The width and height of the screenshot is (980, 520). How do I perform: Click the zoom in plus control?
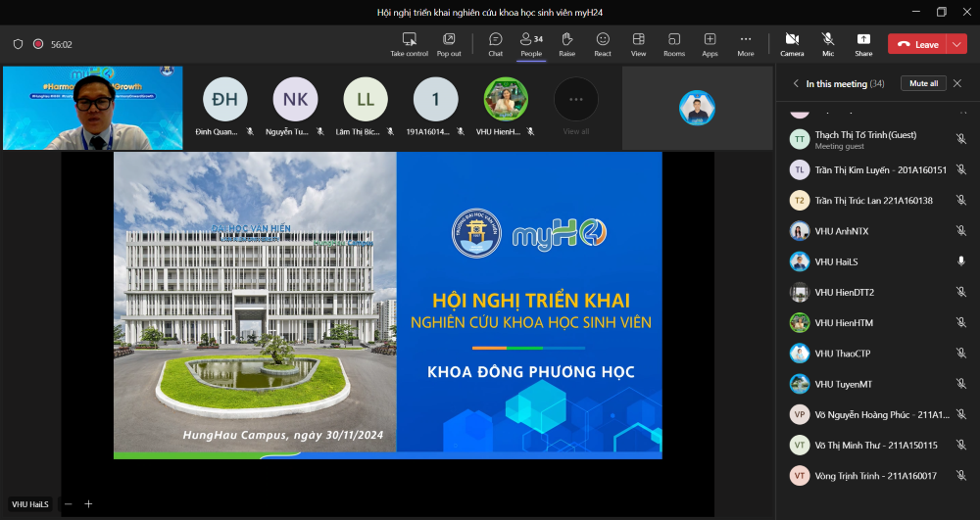point(88,503)
